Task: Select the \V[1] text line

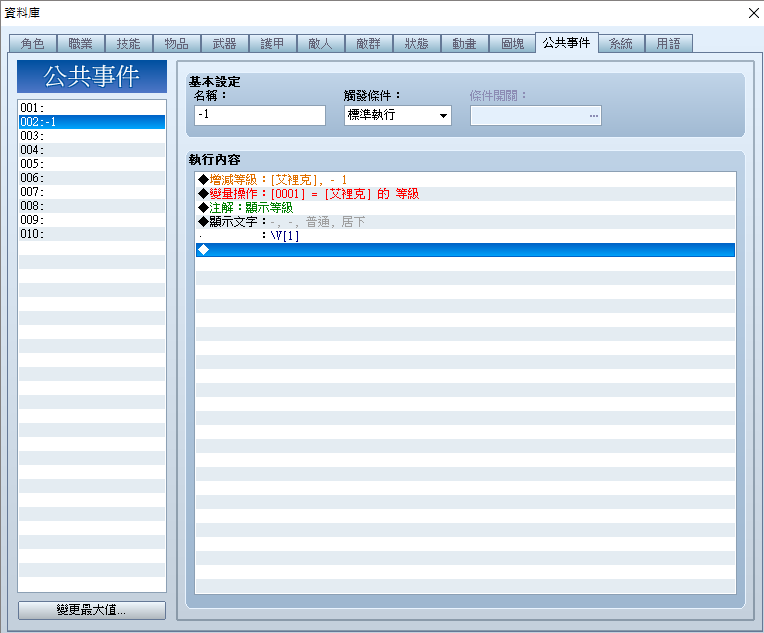Action: (x=465, y=236)
